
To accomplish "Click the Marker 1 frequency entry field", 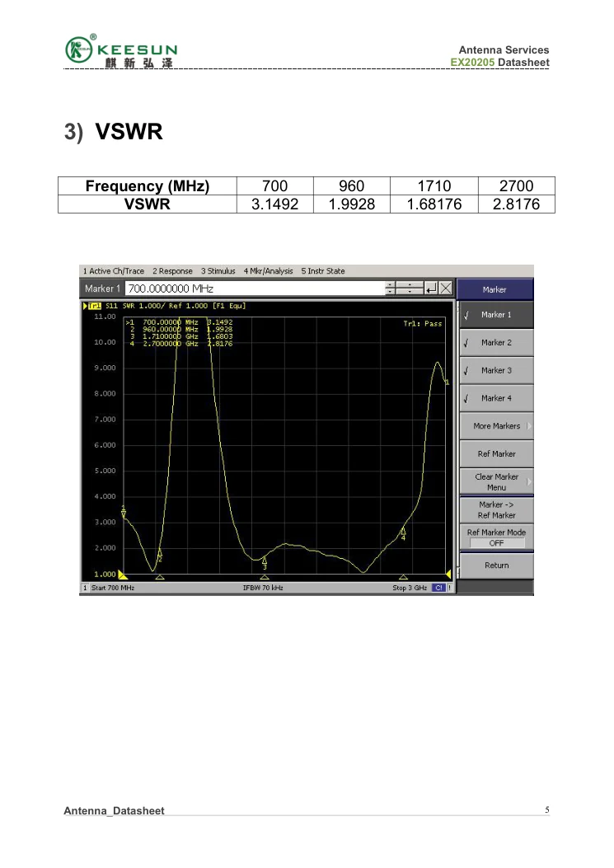I will [255, 289].
